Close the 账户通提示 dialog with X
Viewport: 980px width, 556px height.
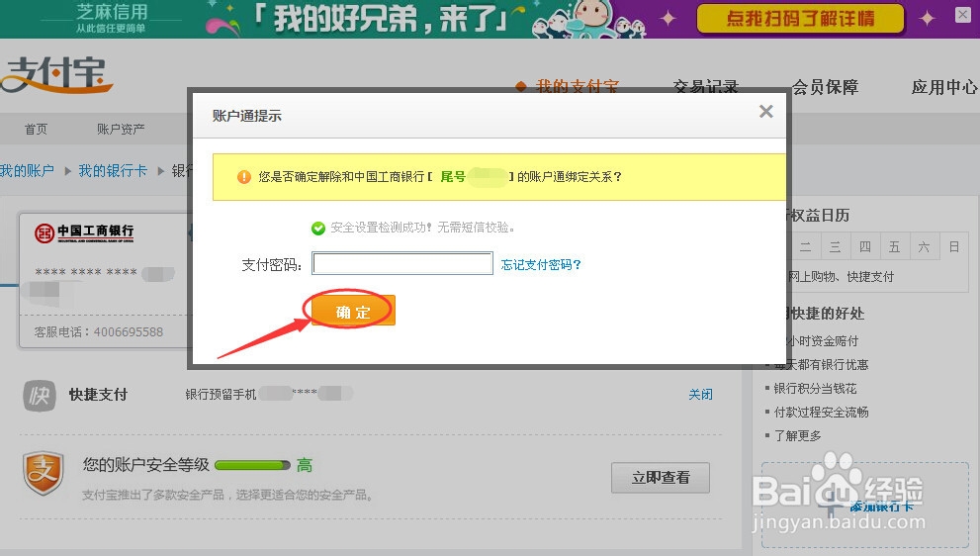(765, 112)
